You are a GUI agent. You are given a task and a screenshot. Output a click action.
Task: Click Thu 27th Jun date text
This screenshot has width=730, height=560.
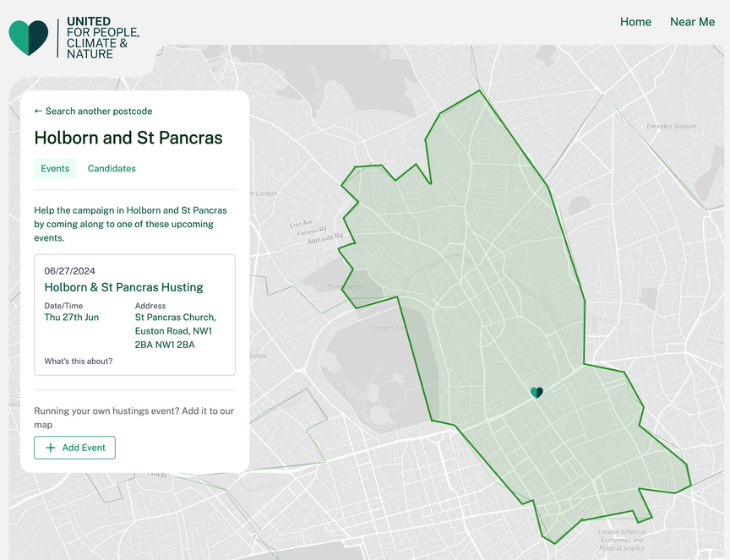click(x=72, y=318)
